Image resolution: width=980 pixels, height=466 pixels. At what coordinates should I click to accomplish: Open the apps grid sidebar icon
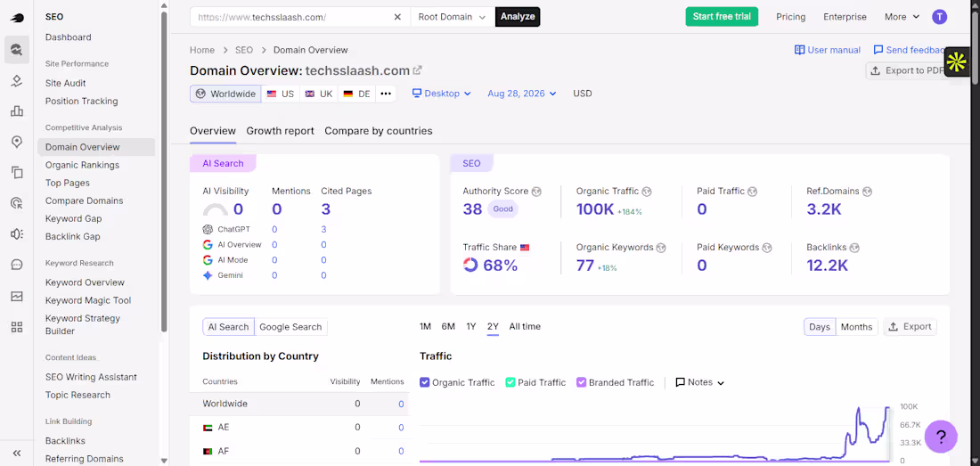click(17, 327)
